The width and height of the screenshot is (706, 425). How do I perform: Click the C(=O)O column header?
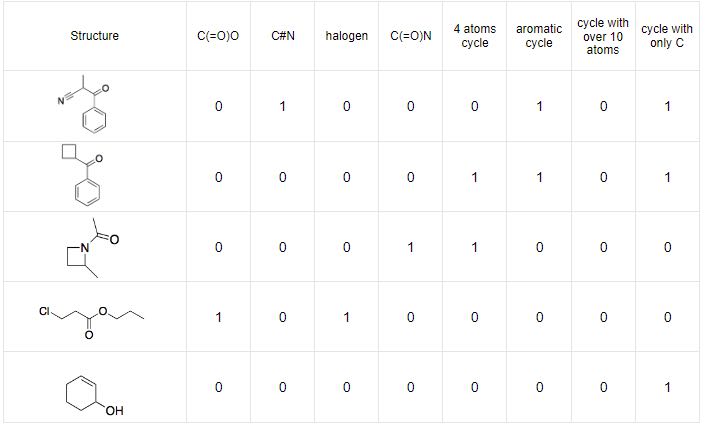click(x=218, y=36)
